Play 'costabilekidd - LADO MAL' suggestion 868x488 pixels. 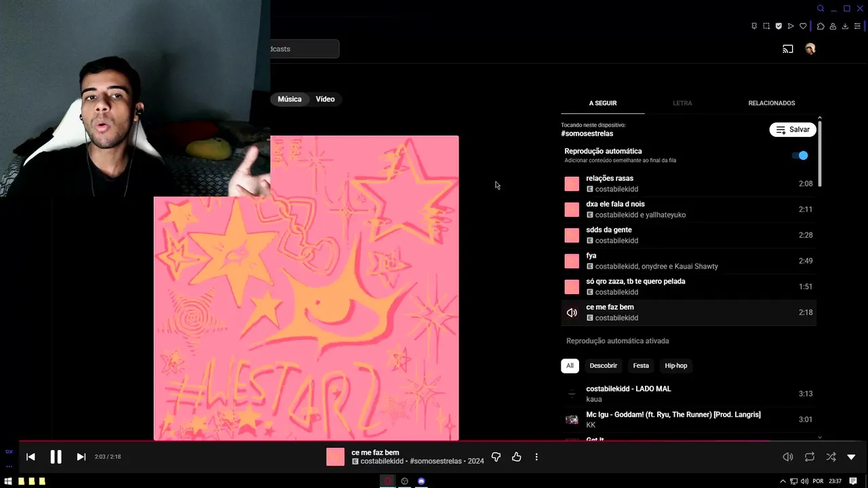coord(688,394)
